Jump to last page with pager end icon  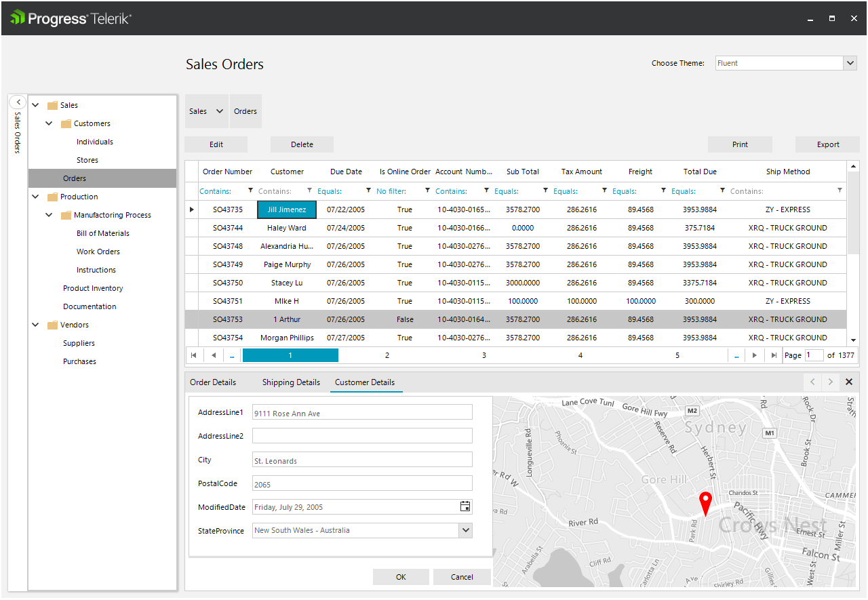tap(774, 355)
